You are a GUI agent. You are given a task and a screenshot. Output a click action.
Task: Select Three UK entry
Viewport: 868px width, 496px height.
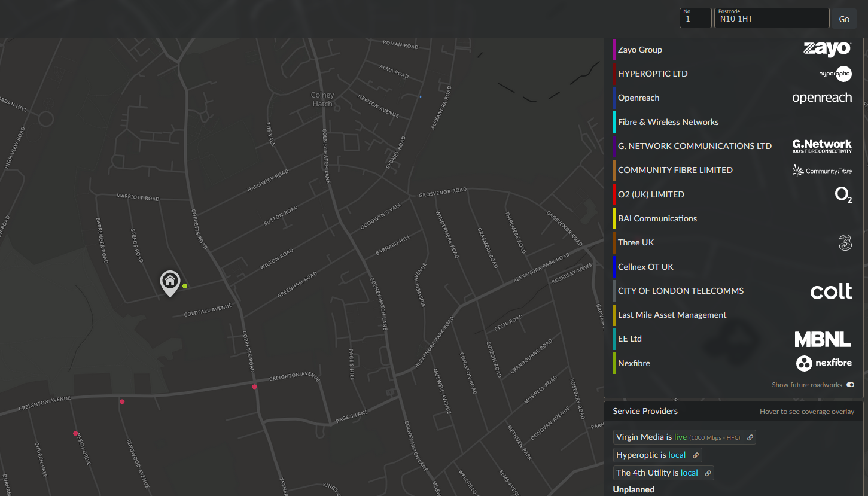[x=636, y=242]
